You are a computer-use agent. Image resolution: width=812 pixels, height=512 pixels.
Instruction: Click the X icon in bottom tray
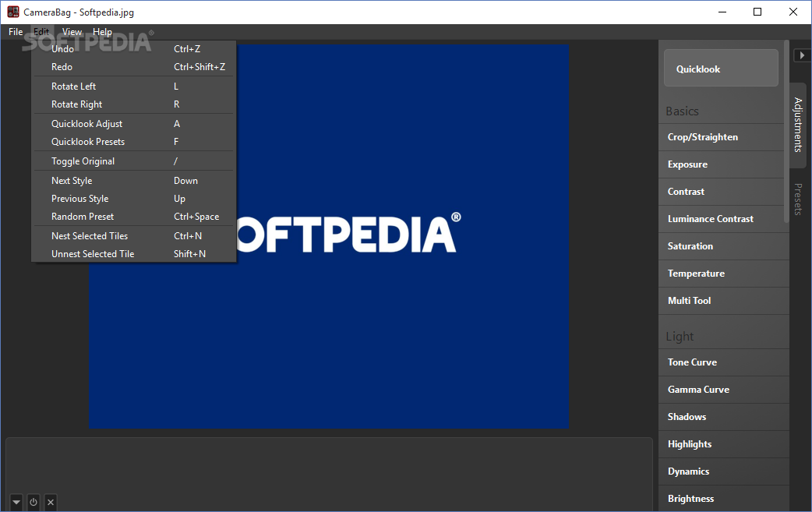point(50,502)
